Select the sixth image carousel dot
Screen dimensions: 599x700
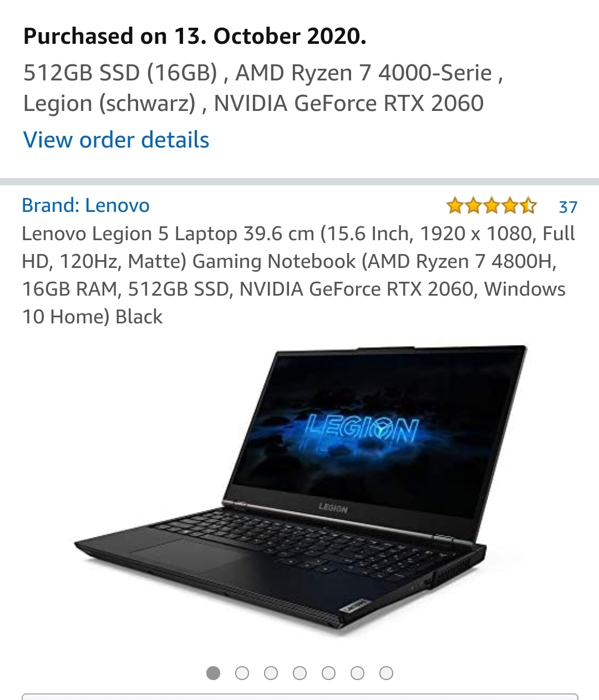point(357,673)
